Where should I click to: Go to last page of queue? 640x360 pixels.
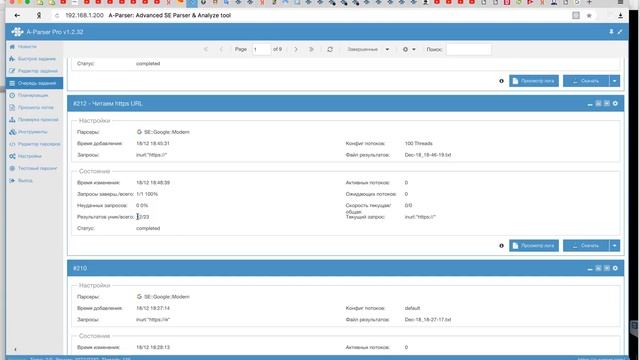(311, 49)
